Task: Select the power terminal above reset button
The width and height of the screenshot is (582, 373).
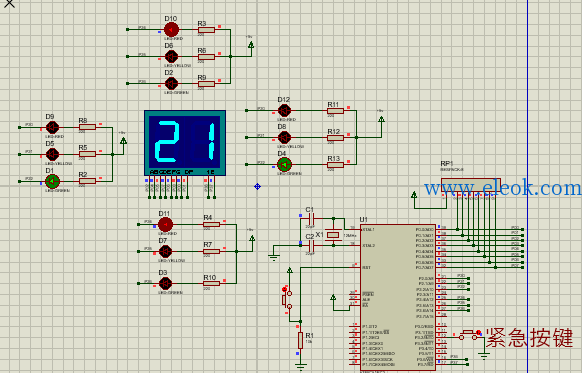Action: (x=290, y=271)
